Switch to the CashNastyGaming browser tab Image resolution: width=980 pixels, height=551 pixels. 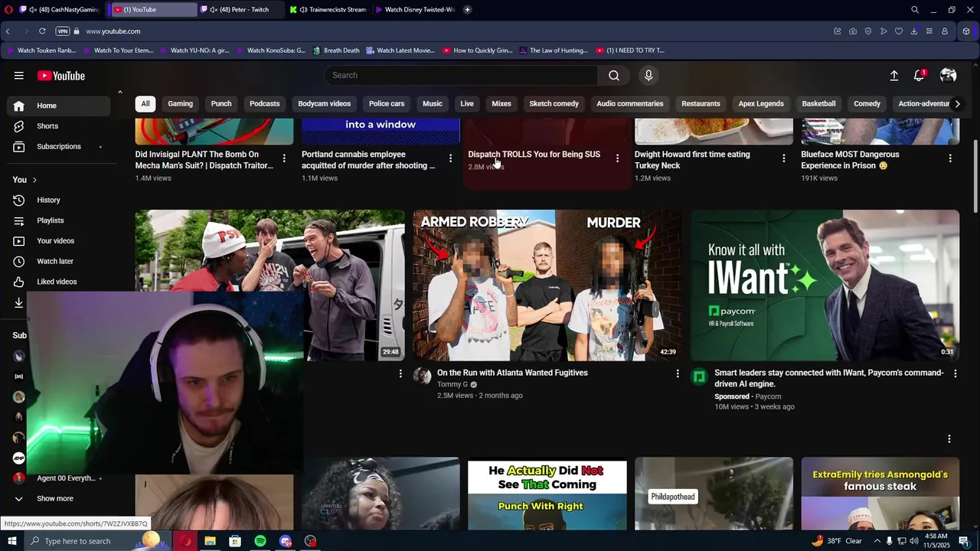click(60, 10)
